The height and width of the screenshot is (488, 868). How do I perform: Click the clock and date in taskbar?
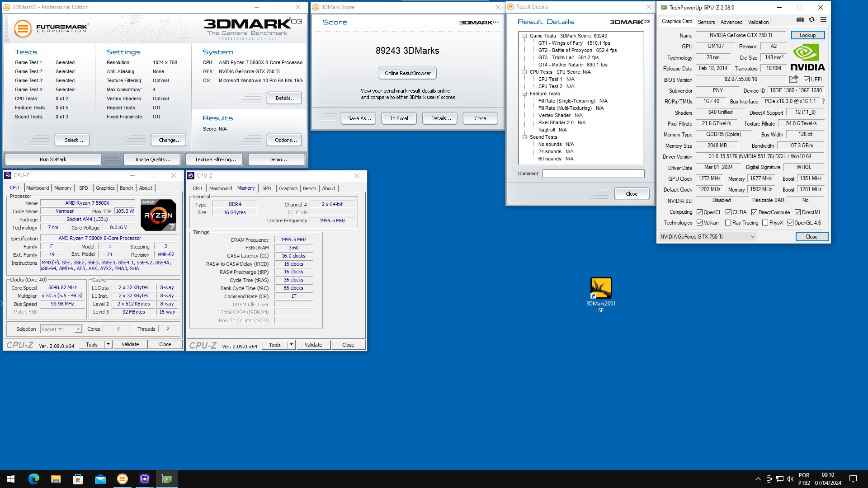pos(828,479)
